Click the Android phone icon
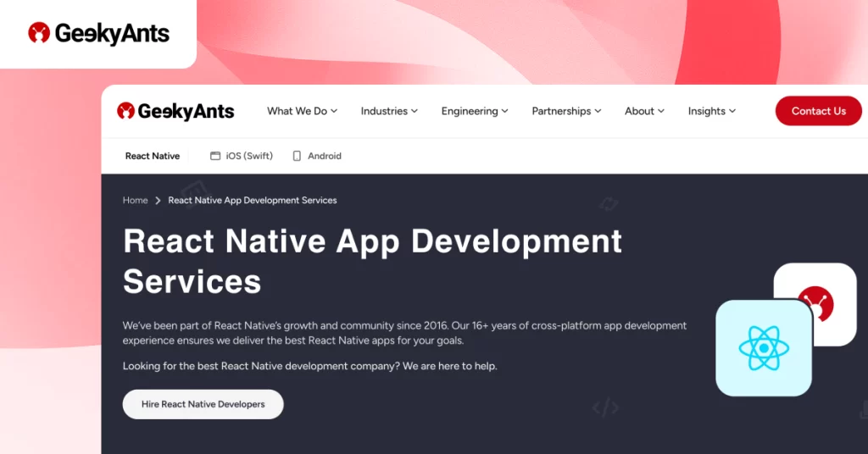This screenshot has height=454, width=868. click(x=297, y=156)
